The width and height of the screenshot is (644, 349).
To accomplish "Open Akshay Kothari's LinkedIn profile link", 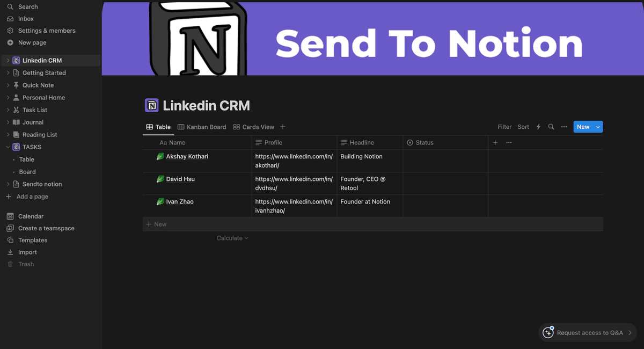I will point(294,161).
